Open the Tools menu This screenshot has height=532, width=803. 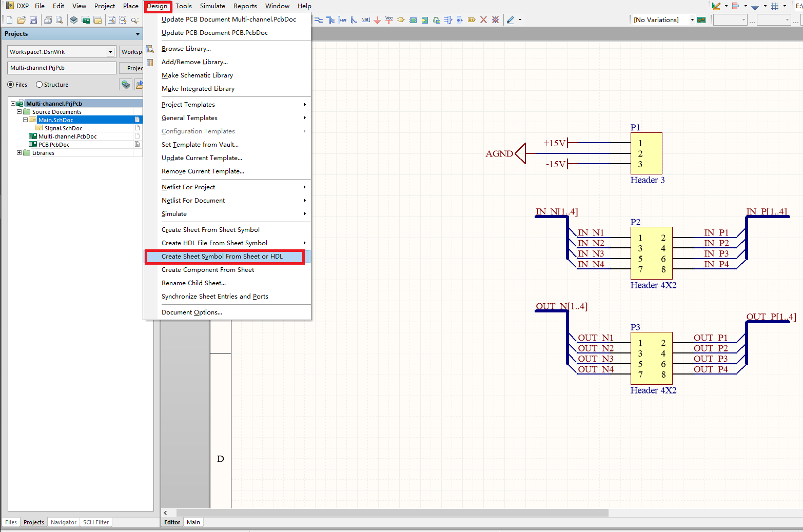[x=183, y=6]
